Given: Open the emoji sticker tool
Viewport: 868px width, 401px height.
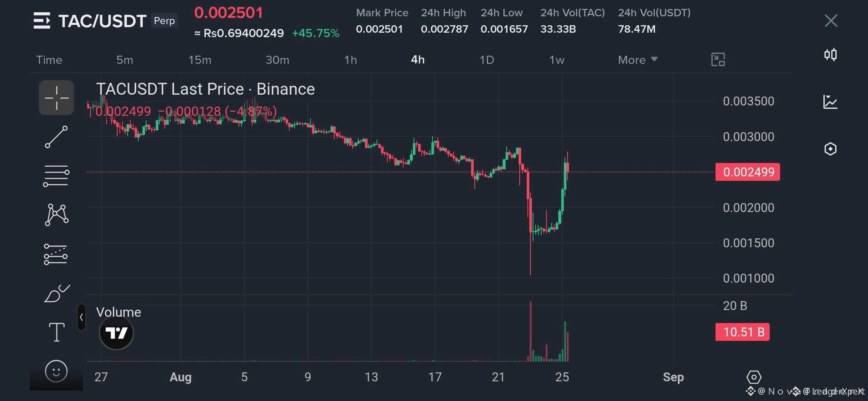Looking at the screenshot, I should [x=56, y=371].
